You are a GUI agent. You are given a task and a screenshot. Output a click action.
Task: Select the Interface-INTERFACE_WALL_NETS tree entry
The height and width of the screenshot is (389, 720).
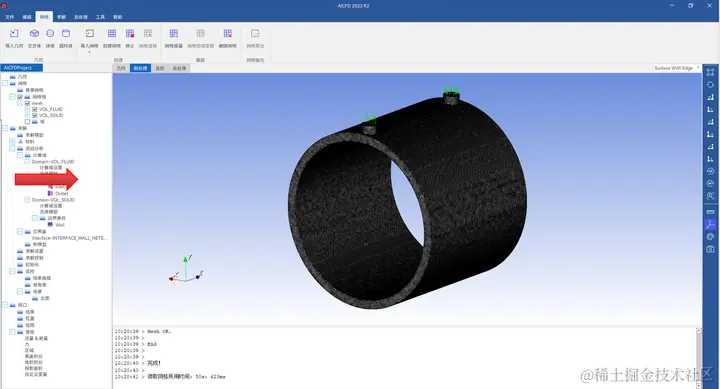coord(70,238)
